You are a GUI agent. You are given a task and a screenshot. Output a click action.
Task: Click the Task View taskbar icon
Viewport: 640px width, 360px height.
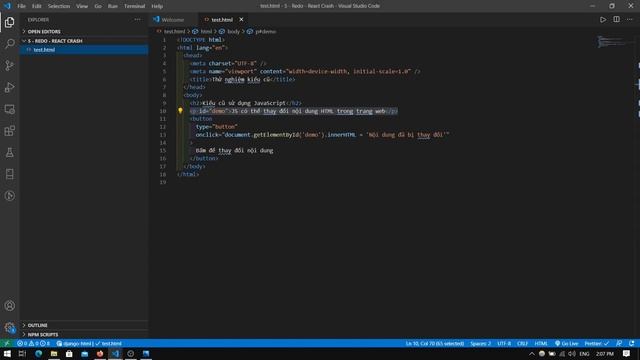pos(22,353)
